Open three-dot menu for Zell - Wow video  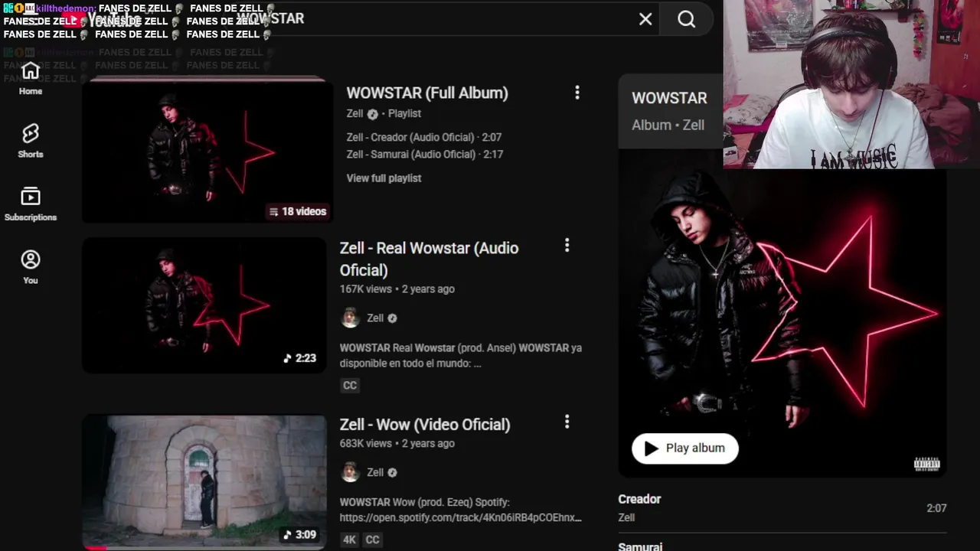[567, 422]
